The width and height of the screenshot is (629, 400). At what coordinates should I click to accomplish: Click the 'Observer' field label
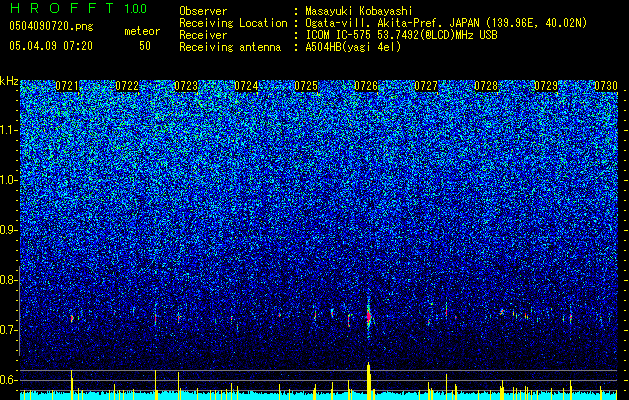203,11
